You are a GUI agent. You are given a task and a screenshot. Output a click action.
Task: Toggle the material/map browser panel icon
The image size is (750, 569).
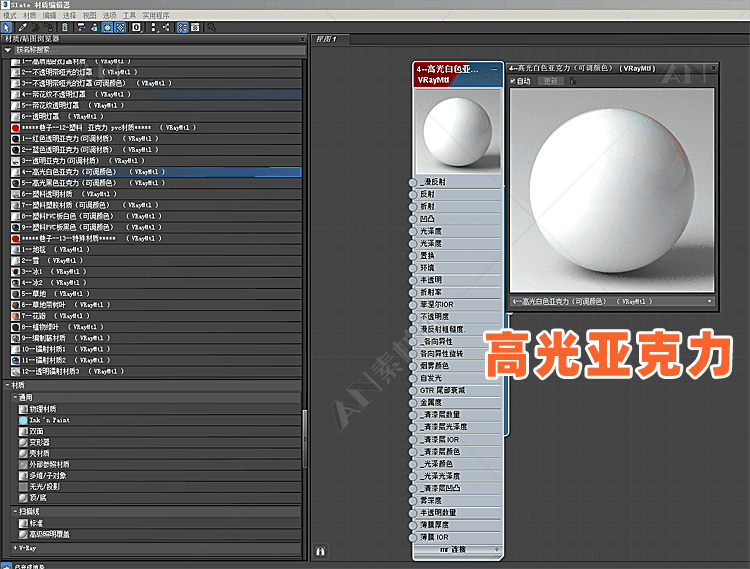[183, 27]
